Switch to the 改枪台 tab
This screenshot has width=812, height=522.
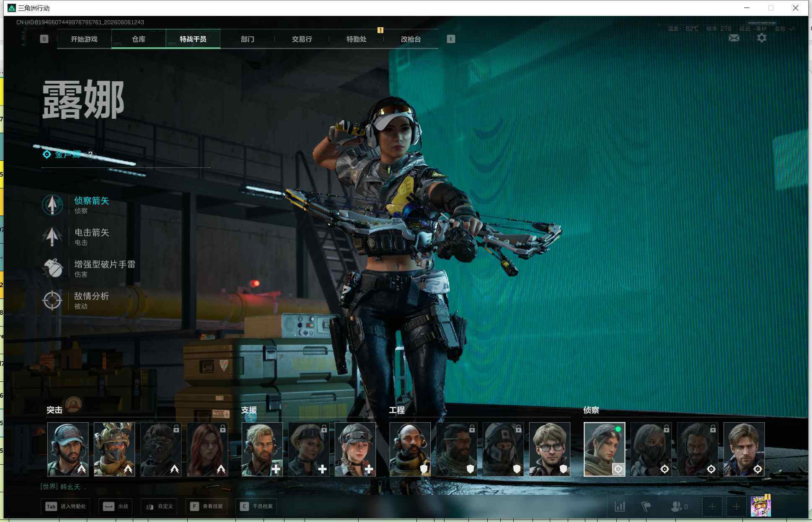click(x=411, y=39)
